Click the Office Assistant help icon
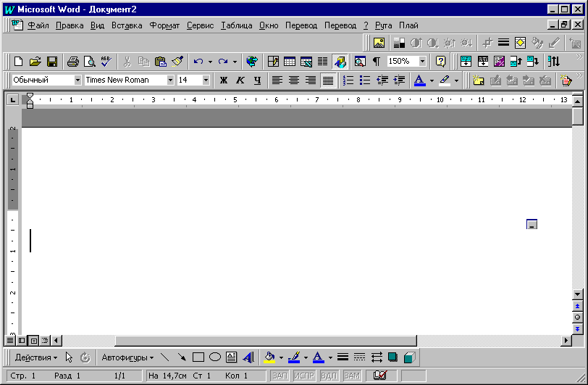The width and height of the screenshot is (588, 385). click(x=440, y=61)
